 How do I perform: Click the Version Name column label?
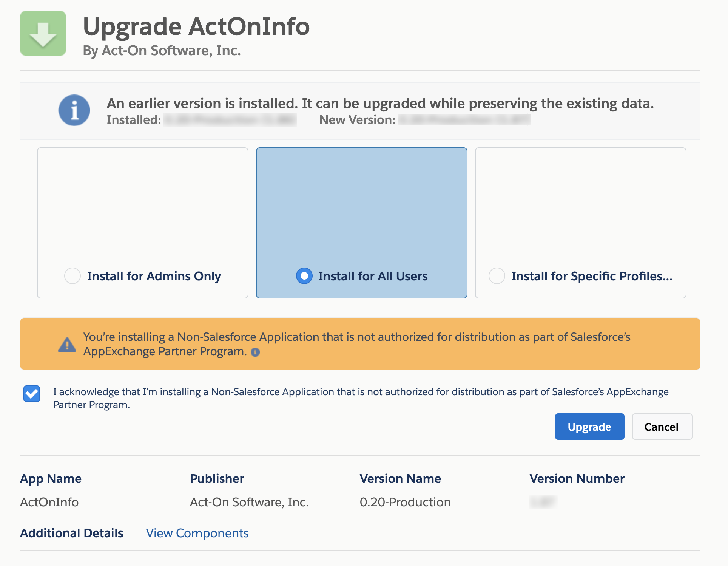(x=400, y=479)
